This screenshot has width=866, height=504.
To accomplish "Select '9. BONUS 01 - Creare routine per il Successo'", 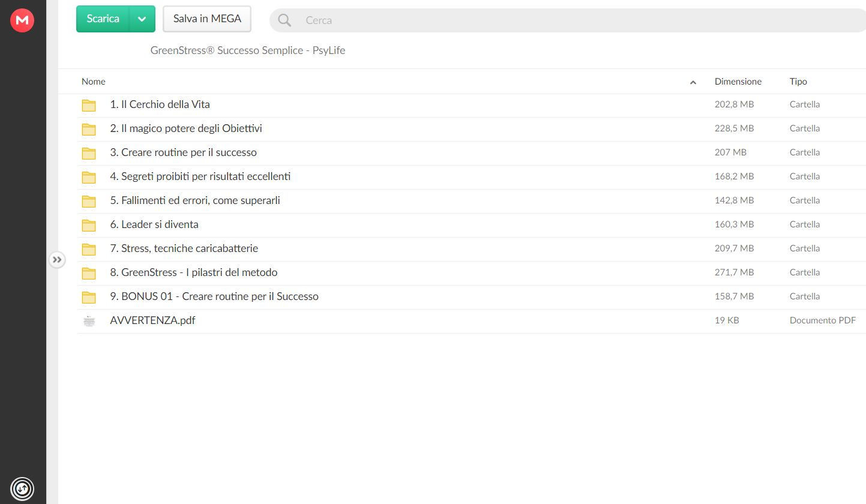I will coord(214,296).
